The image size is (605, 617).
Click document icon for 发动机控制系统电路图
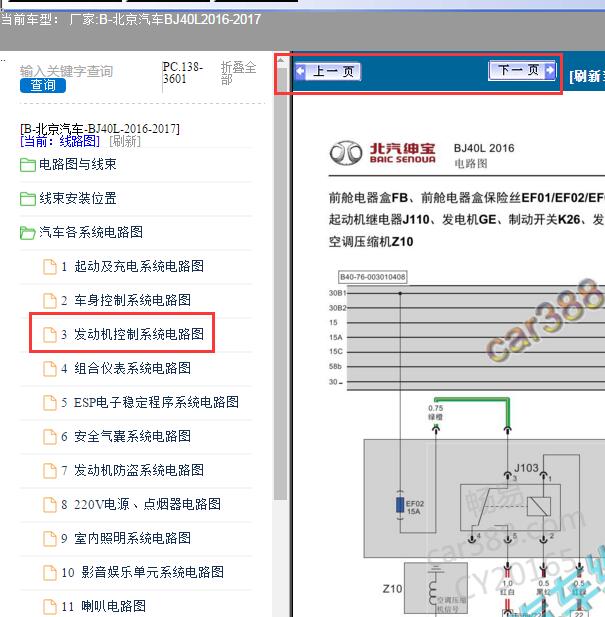point(50,335)
